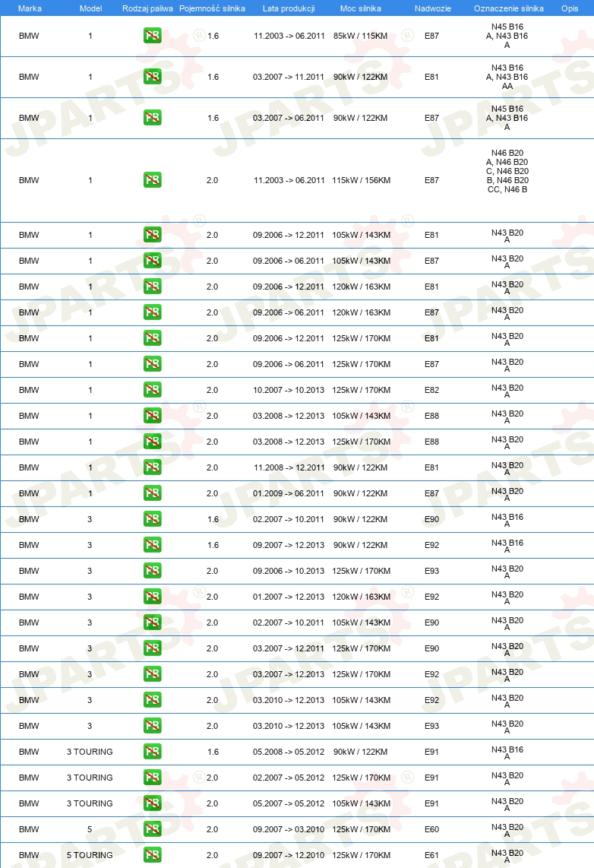This screenshot has height=868, width=594.
Task: Select the 115kW / 156KM power cell
Action: (361, 180)
